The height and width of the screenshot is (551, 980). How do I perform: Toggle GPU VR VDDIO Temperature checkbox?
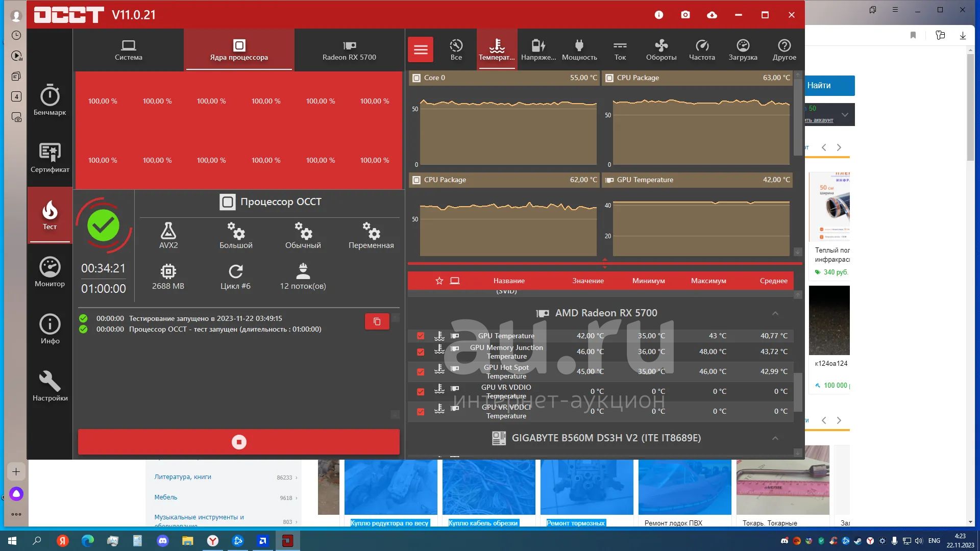(x=421, y=392)
